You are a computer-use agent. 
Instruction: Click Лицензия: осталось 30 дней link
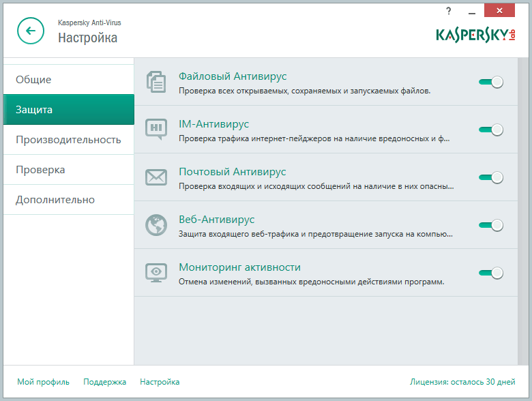pyautogui.click(x=462, y=382)
